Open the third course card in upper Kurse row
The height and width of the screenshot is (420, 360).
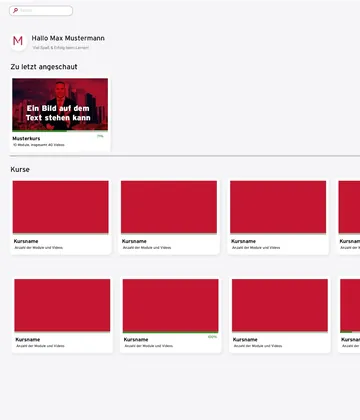278,217
